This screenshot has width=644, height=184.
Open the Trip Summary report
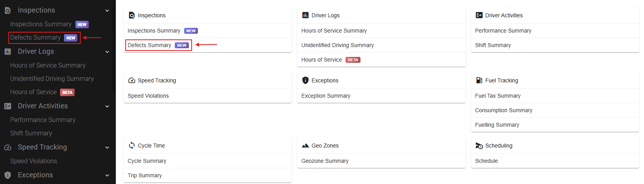145,175
